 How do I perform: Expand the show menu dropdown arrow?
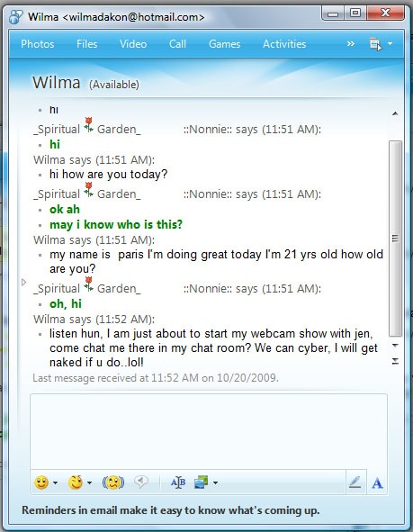(390, 44)
